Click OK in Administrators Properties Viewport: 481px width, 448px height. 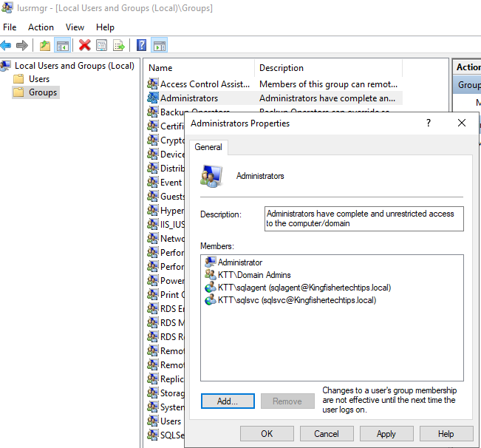[267, 433]
